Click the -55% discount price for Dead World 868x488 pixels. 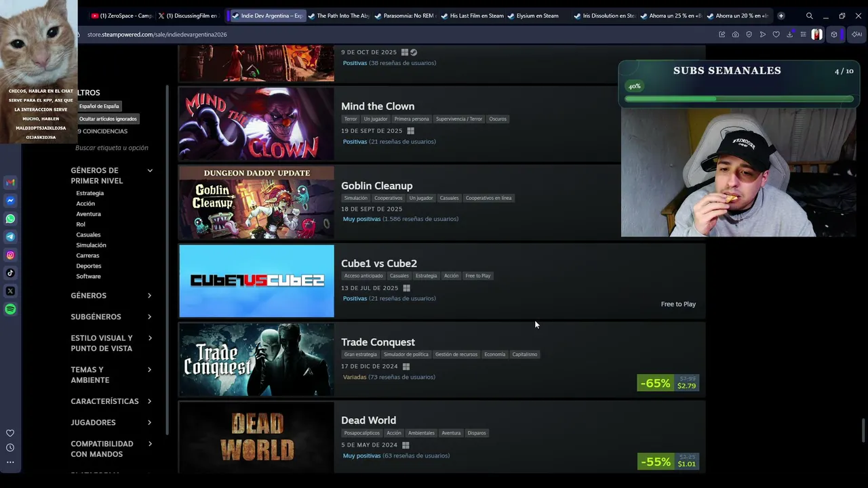click(668, 462)
